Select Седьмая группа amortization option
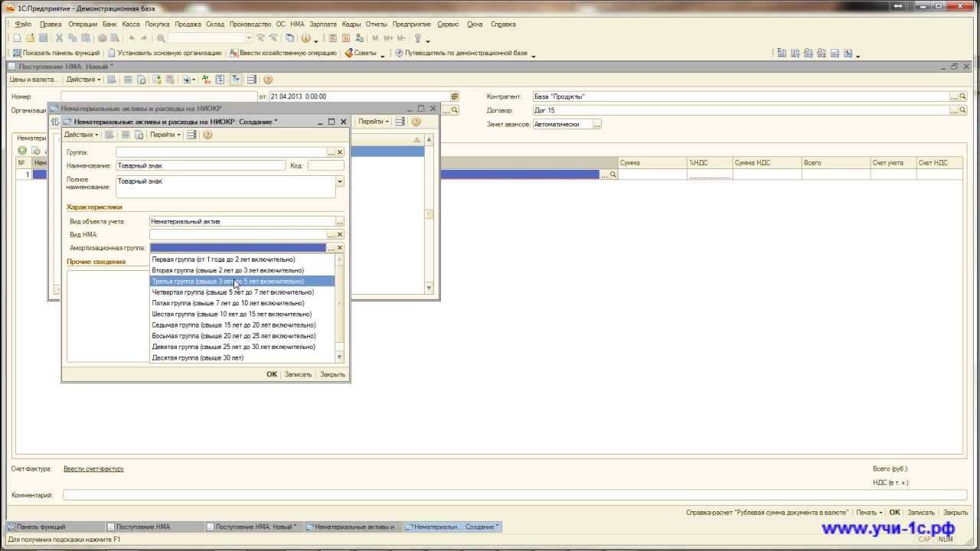 click(243, 325)
